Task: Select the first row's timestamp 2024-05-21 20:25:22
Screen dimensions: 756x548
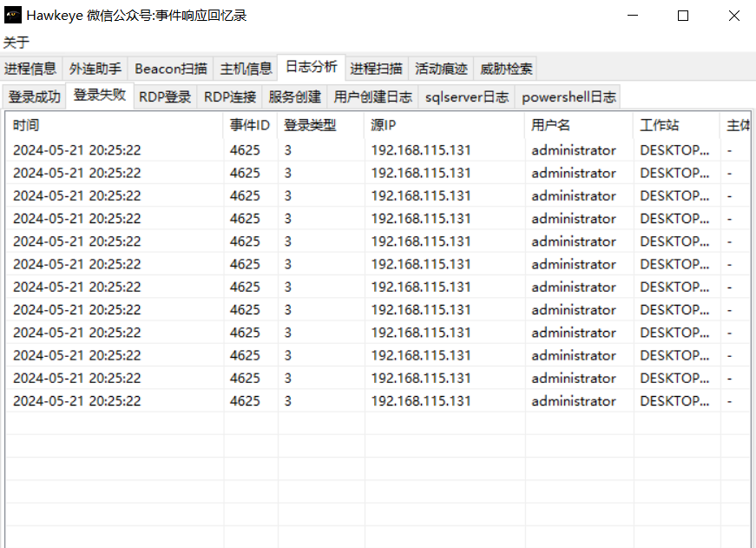Action: point(77,150)
